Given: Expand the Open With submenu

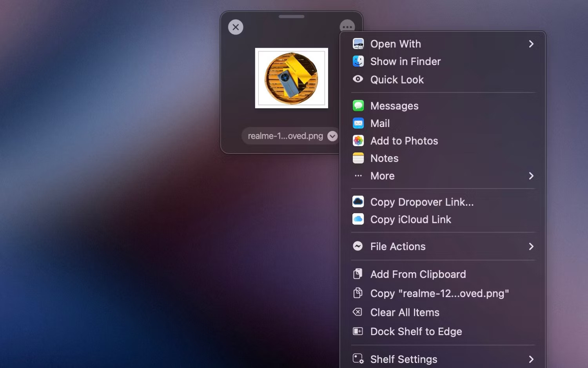Looking at the screenshot, I should pyautogui.click(x=531, y=44).
